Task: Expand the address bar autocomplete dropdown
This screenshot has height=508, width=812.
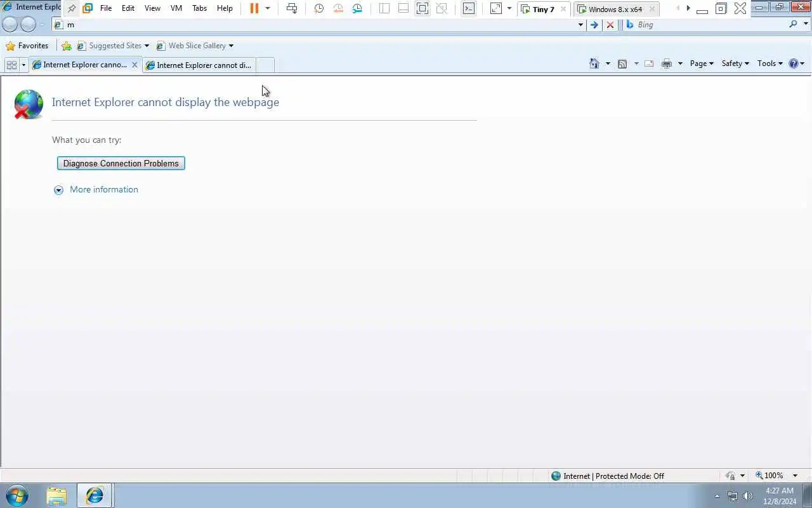Action: click(x=580, y=24)
